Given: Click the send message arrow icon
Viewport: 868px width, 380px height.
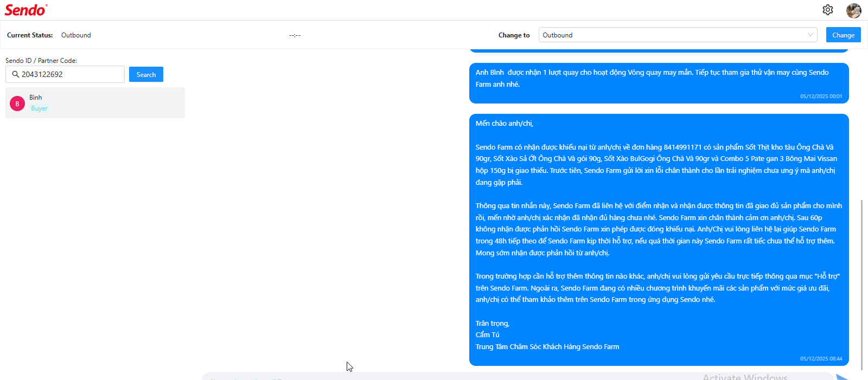Looking at the screenshot, I should (843, 377).
